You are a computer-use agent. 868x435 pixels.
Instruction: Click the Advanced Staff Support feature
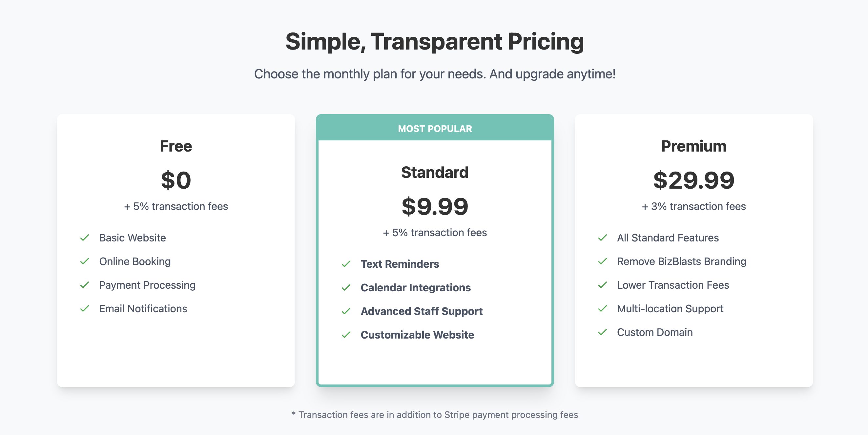(421, 311)
